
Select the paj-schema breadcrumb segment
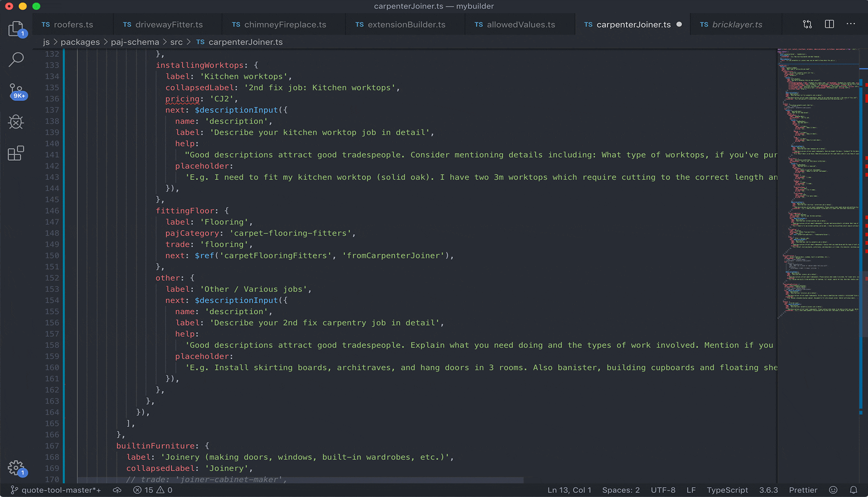coord(135,42)
